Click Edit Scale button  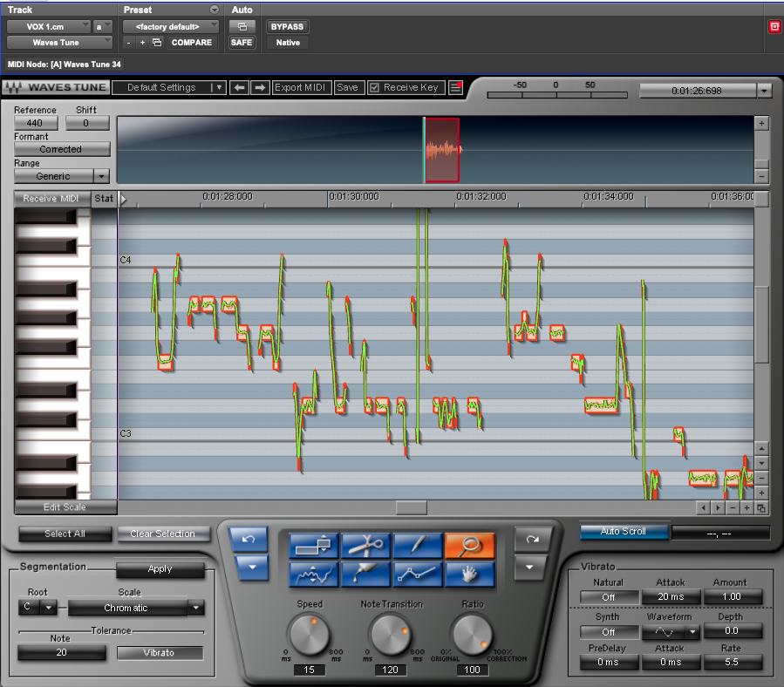coord(65,507)
